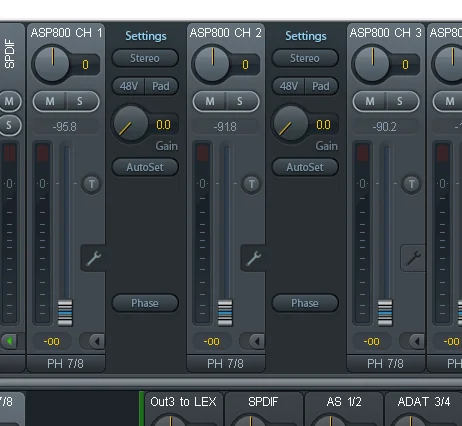This screenshot has height=426, width=462.
Task: Click the pan knob on ASP800 CH 3
Action: 372,63
